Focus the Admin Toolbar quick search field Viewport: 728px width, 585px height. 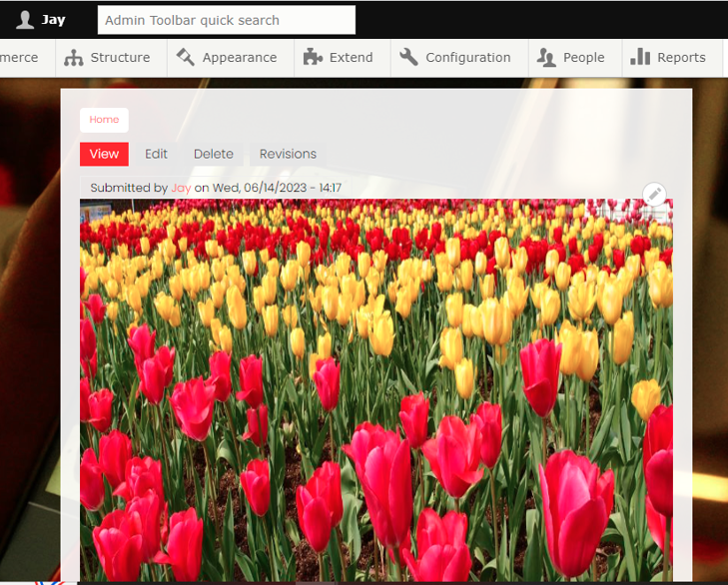pyautogui.click(x=227, y=20)
